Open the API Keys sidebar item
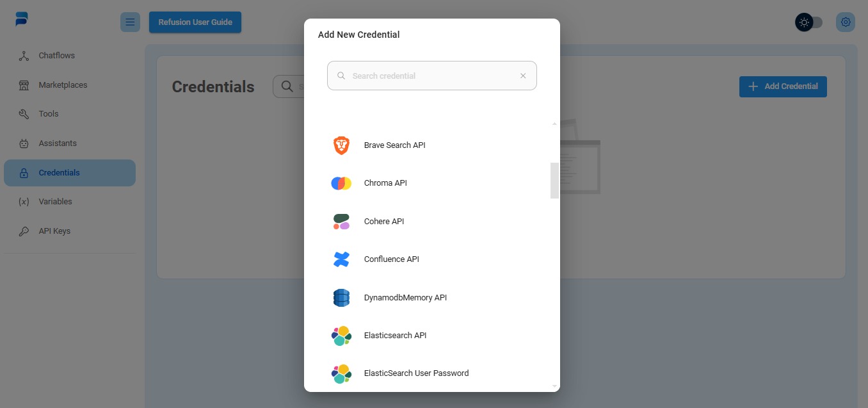The width and height of the screenshot is (868, 408). (x=54, y=231)
